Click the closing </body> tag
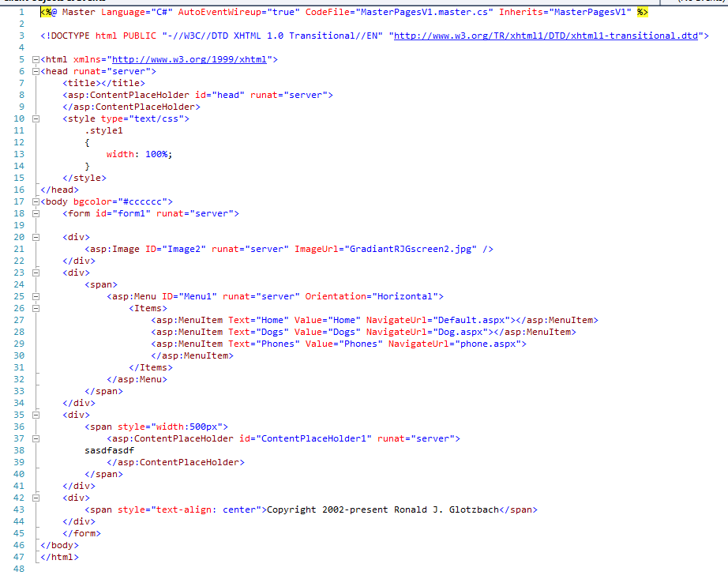The width and height of the screenshot is (728, 579). (x=59, y=545)
